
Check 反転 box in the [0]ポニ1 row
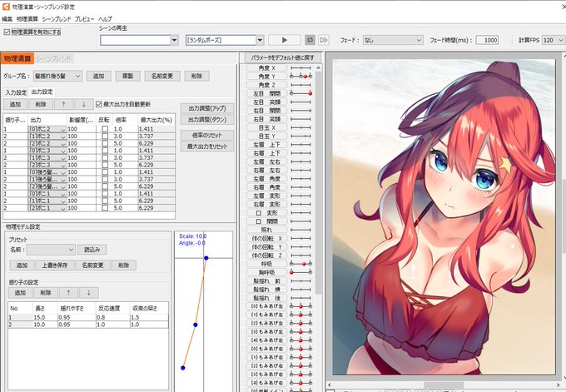tap(105, 193)
